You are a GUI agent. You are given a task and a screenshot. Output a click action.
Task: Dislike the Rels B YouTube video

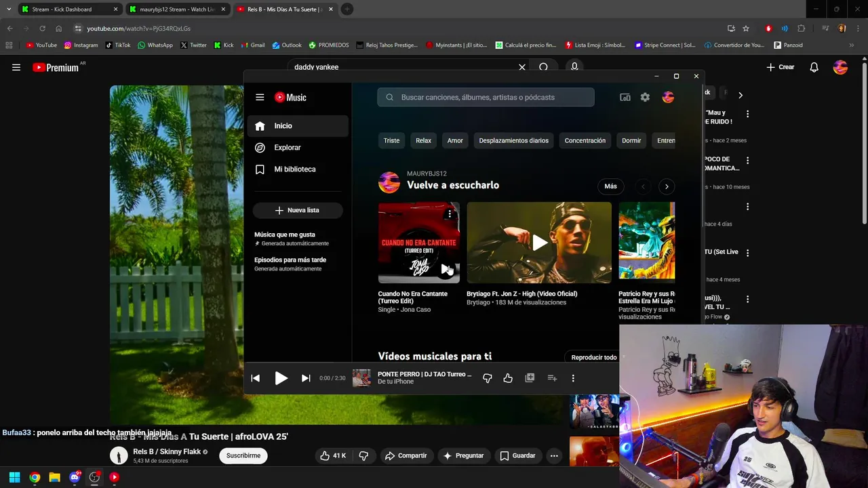tap(363, 455)
